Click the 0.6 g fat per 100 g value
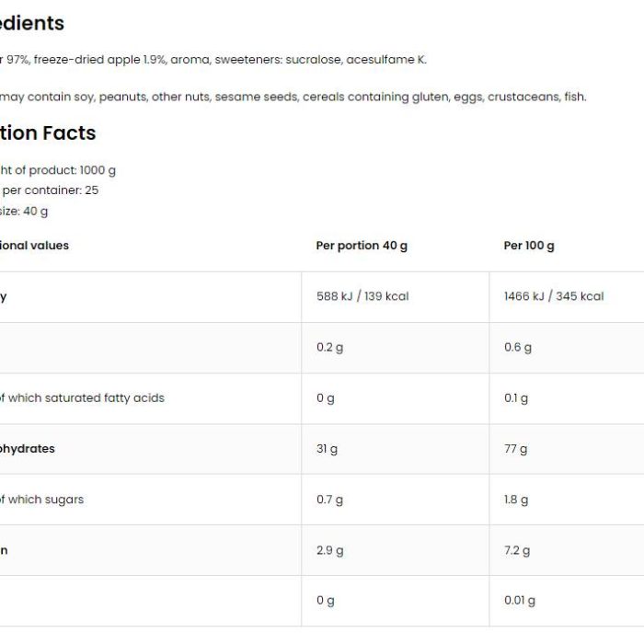This screenshot has height=644, width=644. (x=517, y=348)
